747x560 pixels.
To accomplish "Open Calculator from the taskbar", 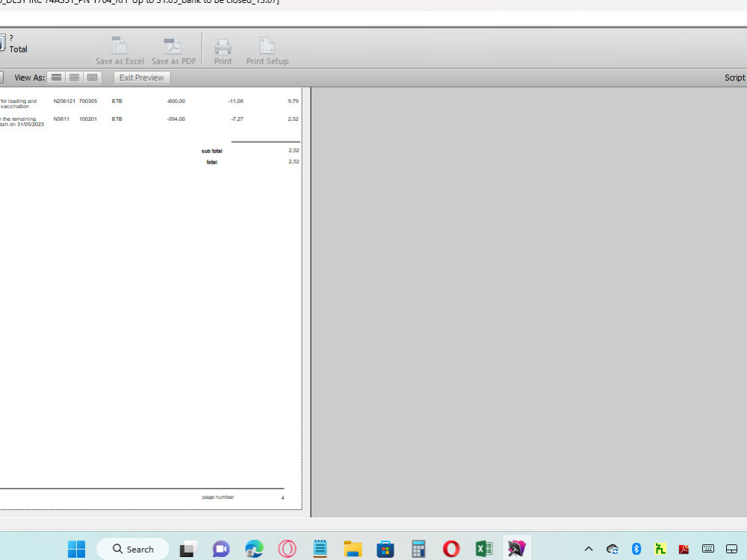I will pyautogui.click(x=418, y=549).
